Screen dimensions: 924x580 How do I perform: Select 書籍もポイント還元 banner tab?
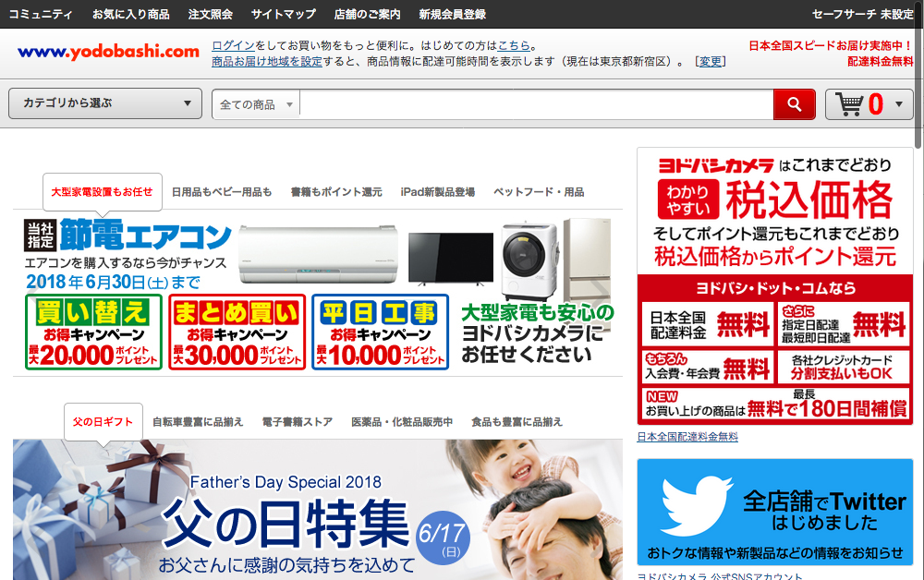pyautogui.click(x=336, y=192)
